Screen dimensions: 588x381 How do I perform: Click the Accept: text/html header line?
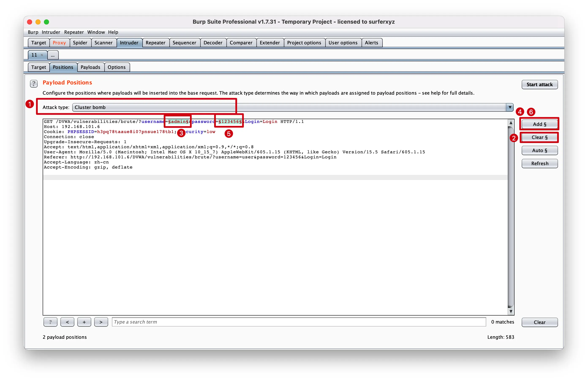coord(149,147)
